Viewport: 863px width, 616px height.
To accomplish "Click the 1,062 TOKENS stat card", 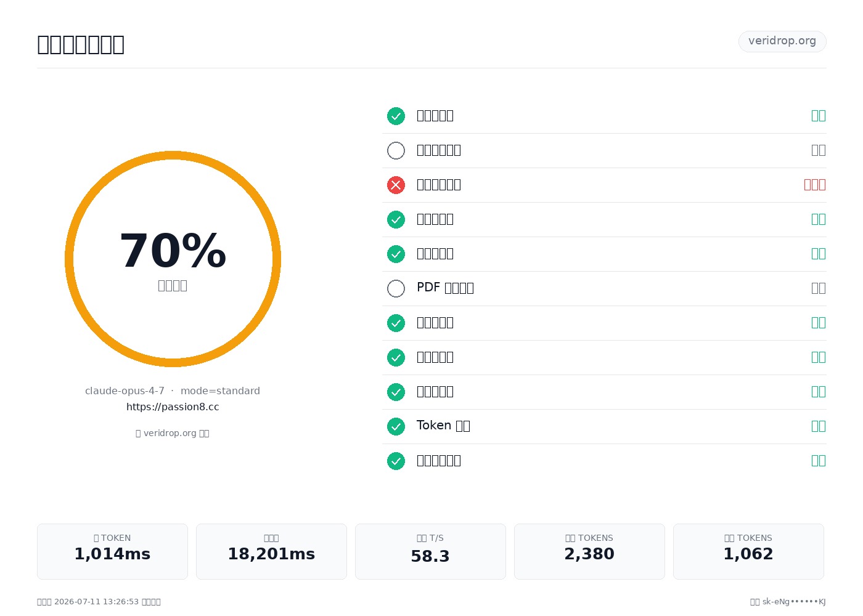I will (748, 551).
